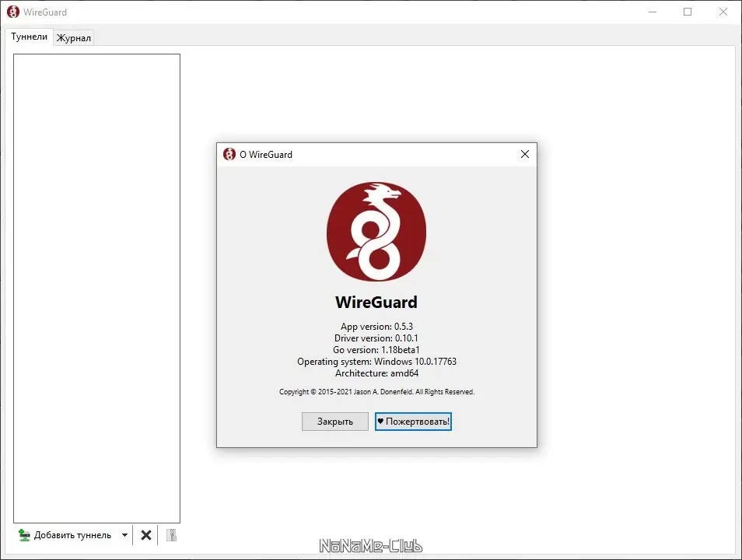Click the bold WireGuard heading in dialog
This screenshot has width=742, height=560.
(x=376, y=302)
